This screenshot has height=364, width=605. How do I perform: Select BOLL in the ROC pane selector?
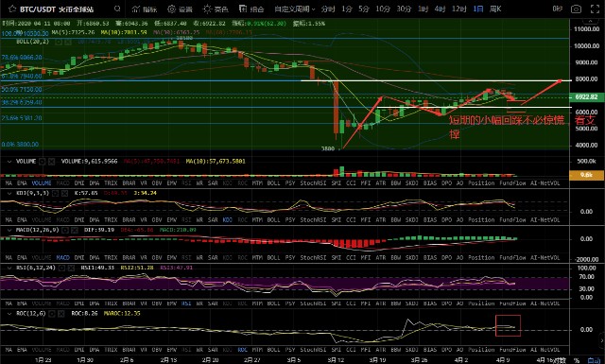[273, 350]
